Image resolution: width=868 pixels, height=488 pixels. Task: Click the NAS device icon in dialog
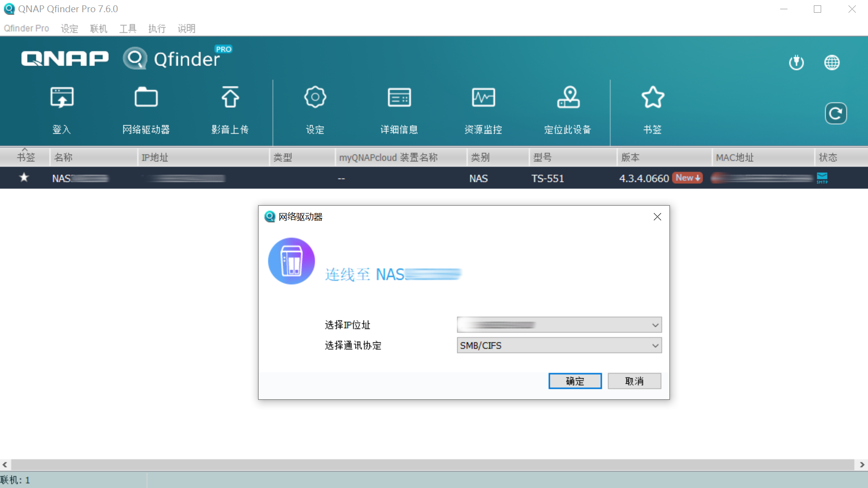click(291, 261)
